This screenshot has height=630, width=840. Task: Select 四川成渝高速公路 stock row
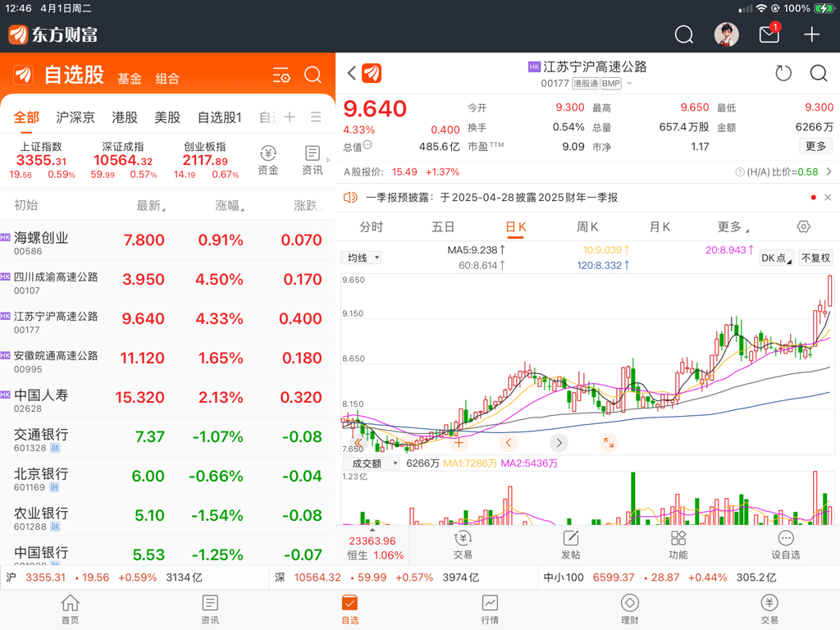(167, 279)
